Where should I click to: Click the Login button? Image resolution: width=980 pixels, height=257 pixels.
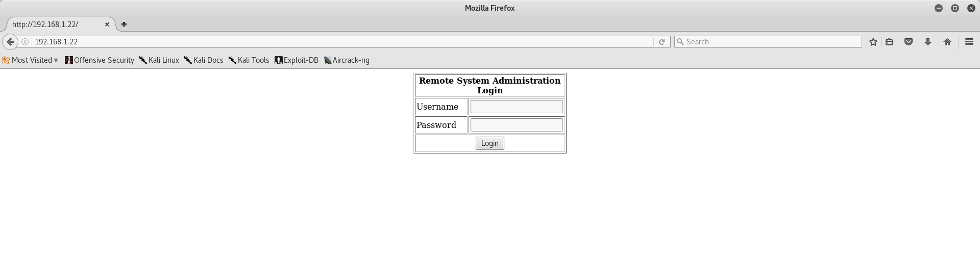click(490, 143)
